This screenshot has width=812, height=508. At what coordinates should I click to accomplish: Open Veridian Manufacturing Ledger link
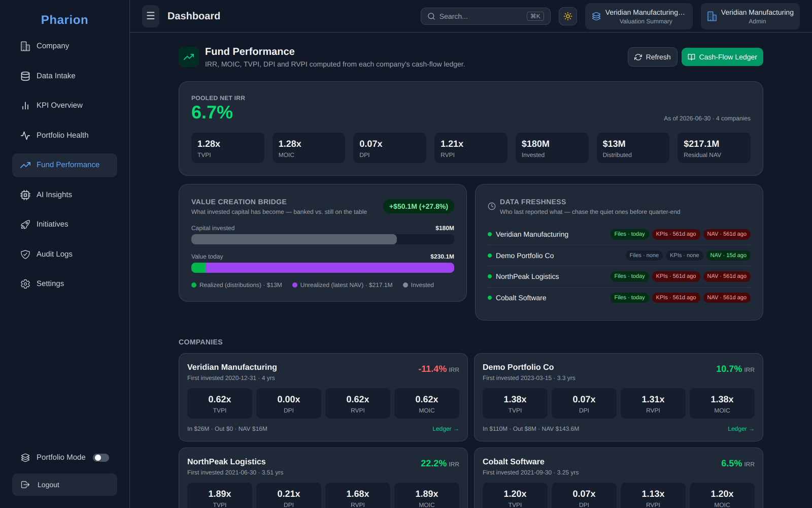point(446,429)
